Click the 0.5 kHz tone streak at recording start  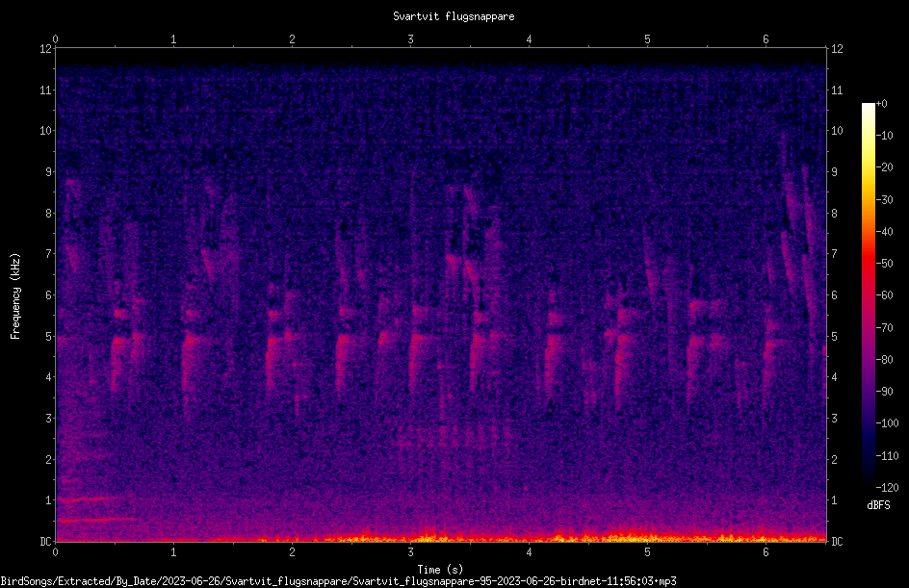[x=95, y=521]
